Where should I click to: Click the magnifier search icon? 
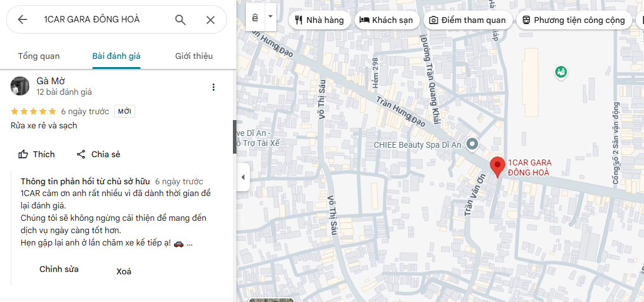pos(181,19)
